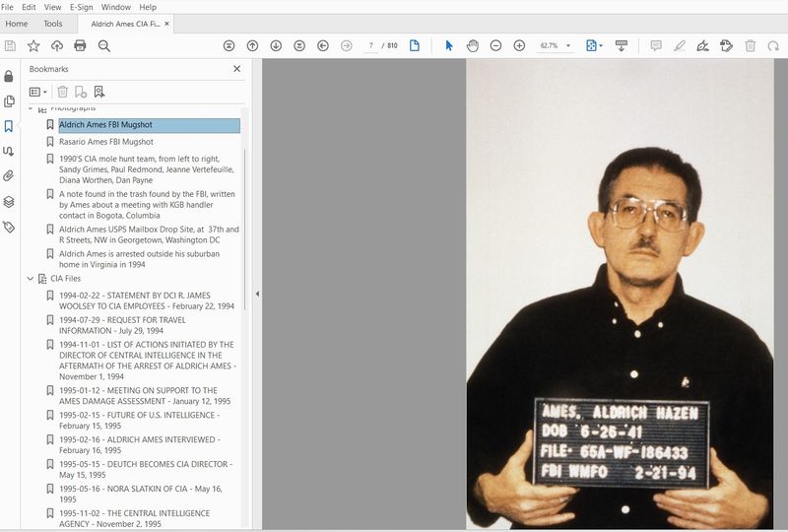Image resolution: width=788 pixels, height=532 pixels.
Task: Click the zoom out minus icon
Action: coord(495,45)
